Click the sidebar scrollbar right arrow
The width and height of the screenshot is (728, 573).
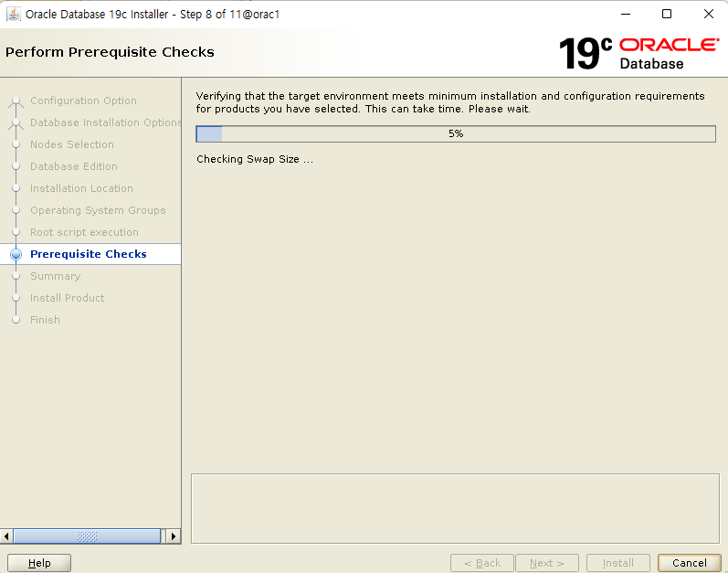click(174, 536)
